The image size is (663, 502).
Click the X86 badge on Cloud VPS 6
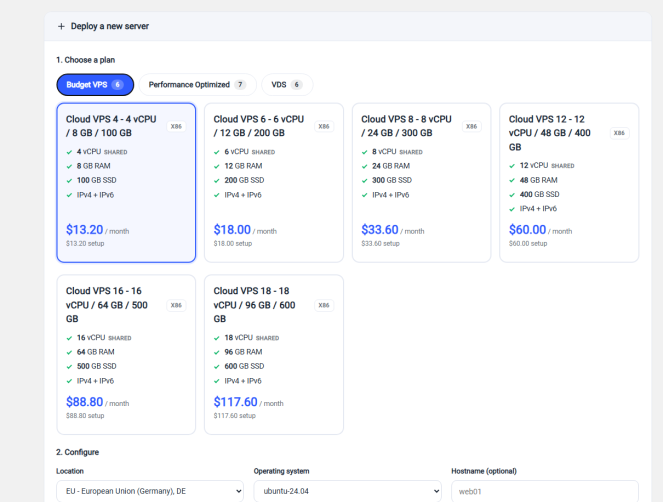[x=324, y=126]
